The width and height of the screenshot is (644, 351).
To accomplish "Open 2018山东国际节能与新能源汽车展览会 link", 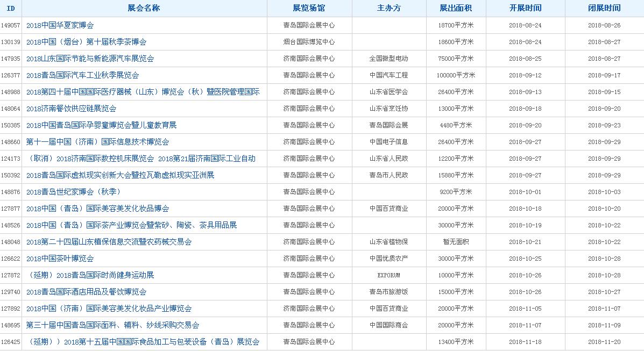I will pos(90,59).
